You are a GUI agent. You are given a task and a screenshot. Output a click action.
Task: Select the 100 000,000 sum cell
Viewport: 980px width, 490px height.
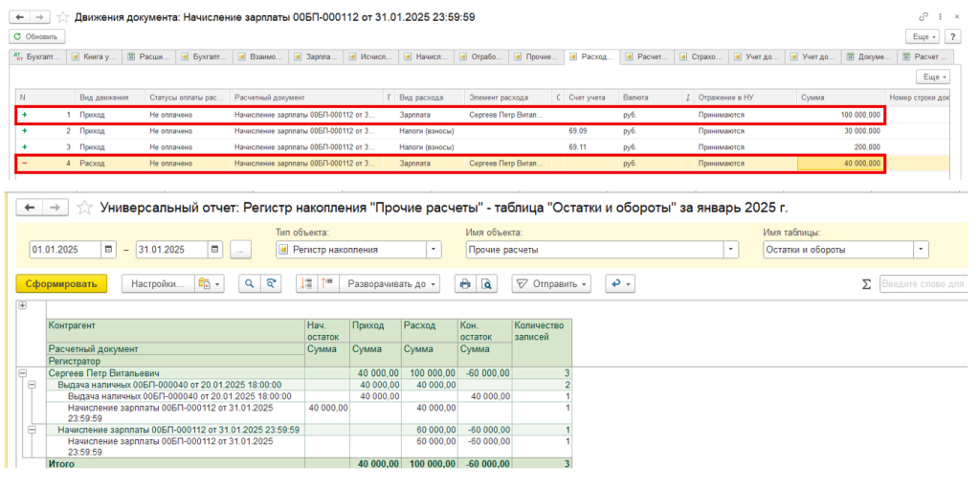click(x=841, y=115)
